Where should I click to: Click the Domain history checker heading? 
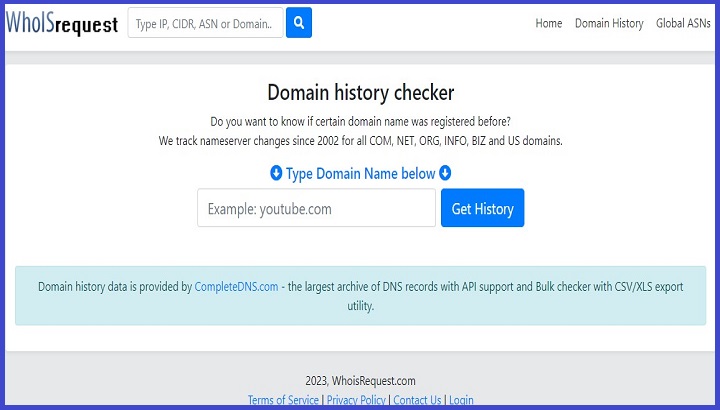(x=360, y=93)
